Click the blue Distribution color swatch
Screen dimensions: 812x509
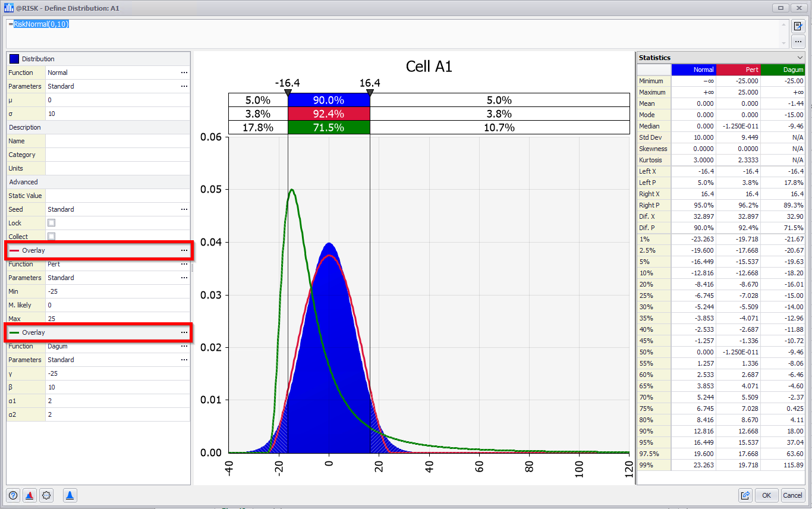click(14, 59)
